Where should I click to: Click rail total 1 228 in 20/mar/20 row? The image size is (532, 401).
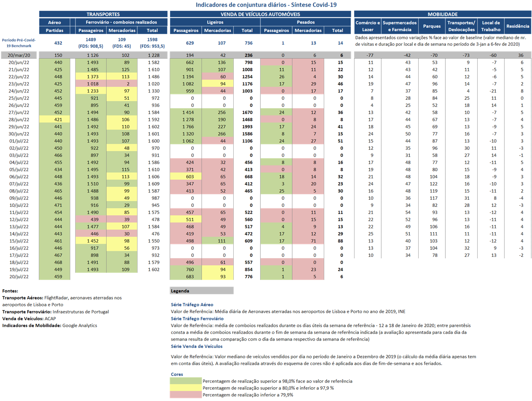click(x=153, y=55)
